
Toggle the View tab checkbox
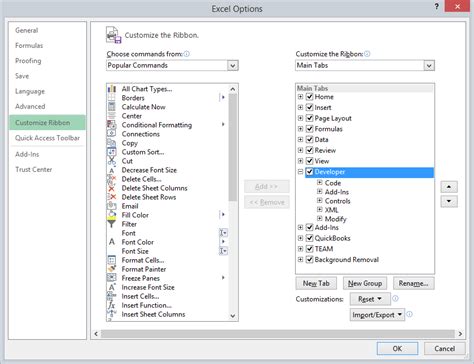(309, 161)
